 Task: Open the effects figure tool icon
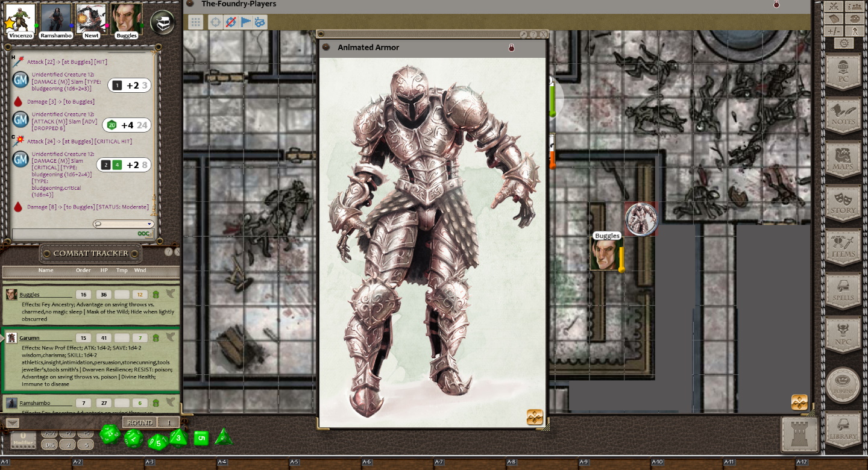[854, 31]
